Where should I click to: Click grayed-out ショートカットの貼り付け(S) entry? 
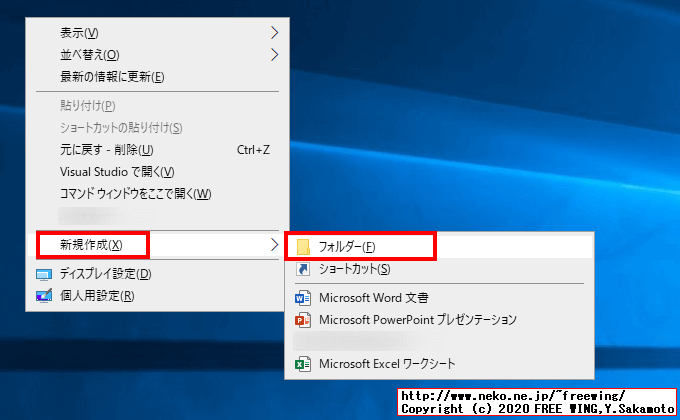click(x=157, y=128)
